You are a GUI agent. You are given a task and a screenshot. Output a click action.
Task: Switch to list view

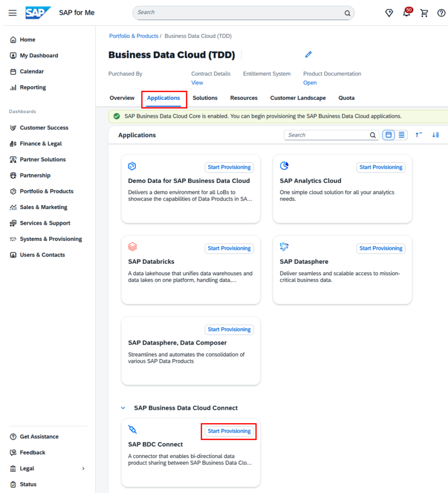pos(402,135)
